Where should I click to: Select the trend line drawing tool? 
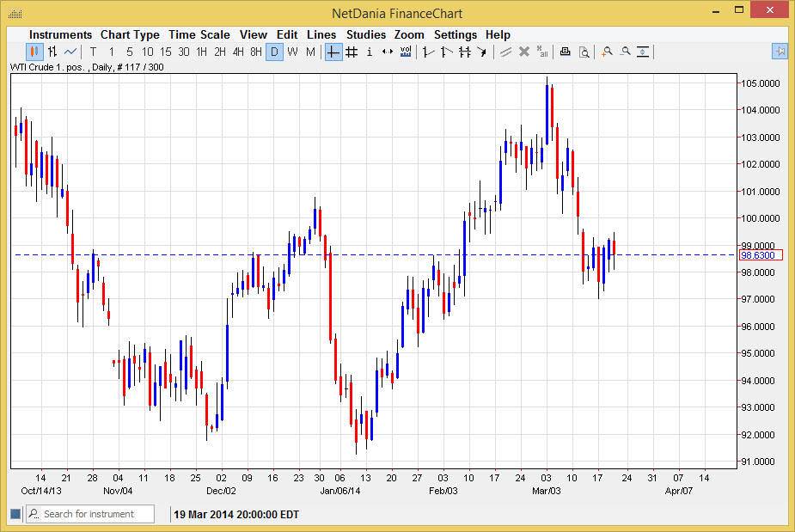tap(427, 52)
